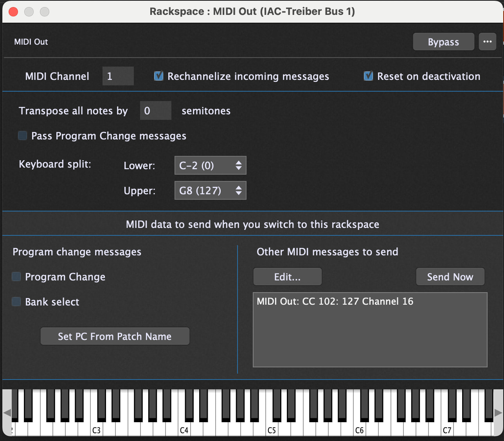Viewport: 504px width, 441px height.
Task: Open the Edit... MIDI messages dialog
Action: click(287, 277)
